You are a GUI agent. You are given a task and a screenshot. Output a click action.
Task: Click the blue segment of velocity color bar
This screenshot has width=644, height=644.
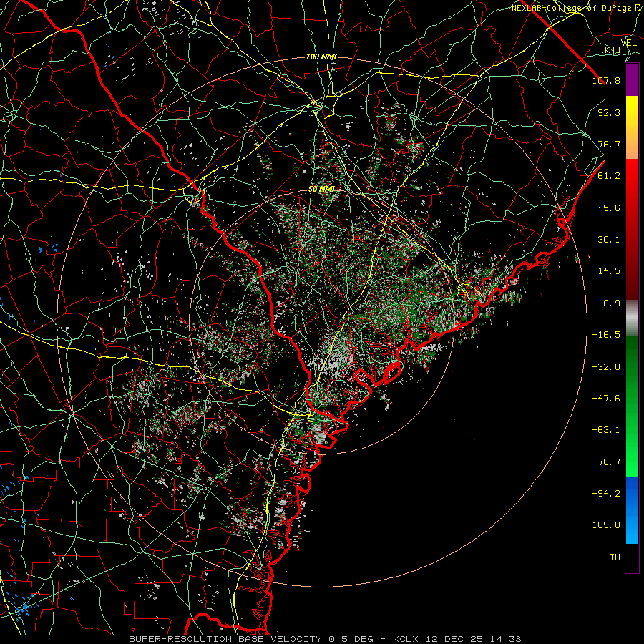632,510
